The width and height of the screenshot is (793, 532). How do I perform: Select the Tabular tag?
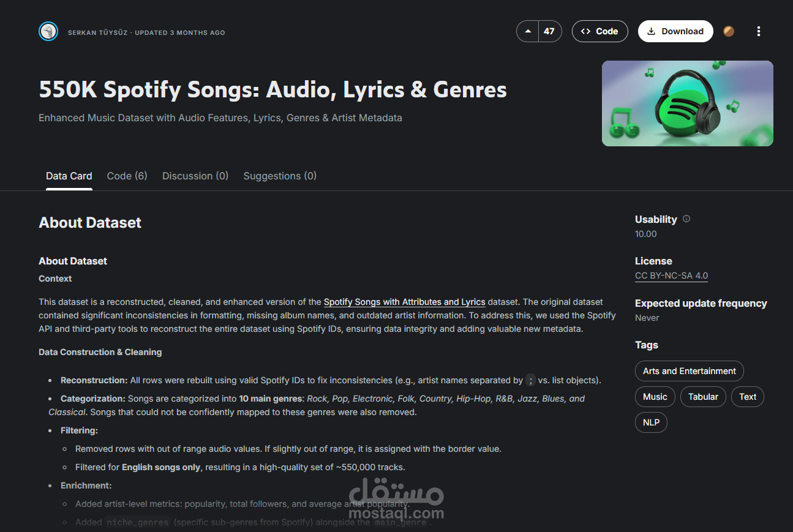[703, 397]
